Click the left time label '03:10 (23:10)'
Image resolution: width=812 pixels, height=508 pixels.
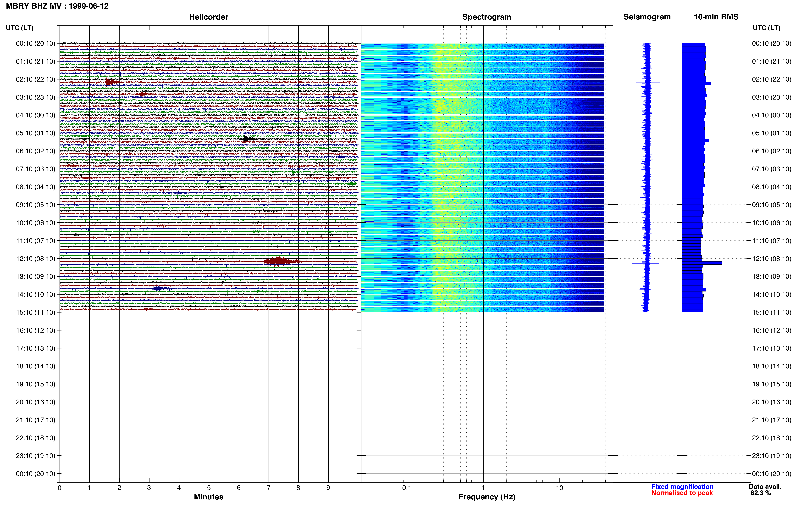(x=35, y=97)
